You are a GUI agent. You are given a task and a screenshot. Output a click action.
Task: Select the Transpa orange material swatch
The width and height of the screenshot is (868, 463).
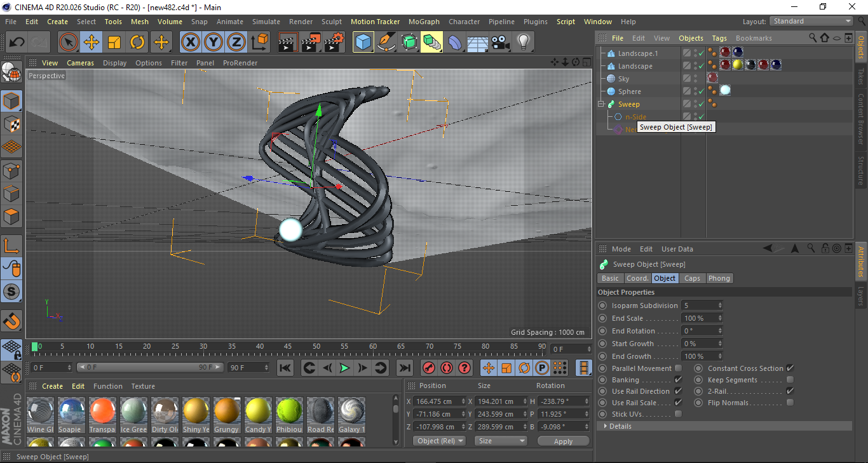[102, 411]
